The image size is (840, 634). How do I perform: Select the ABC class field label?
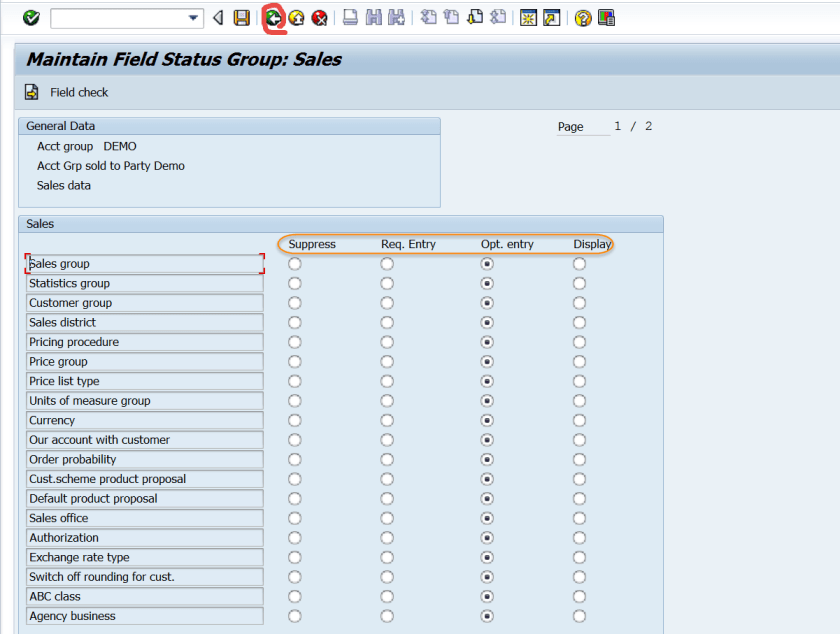pyautogui.click(x=145, y=596)
